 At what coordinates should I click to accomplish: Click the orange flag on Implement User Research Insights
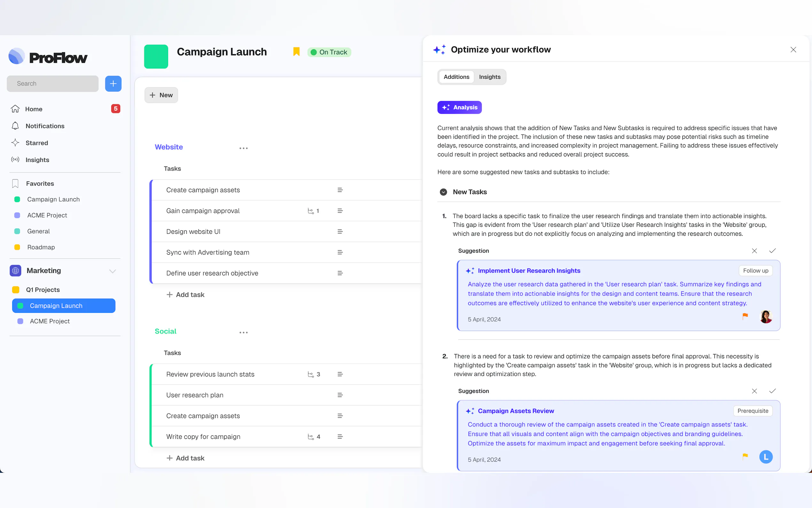(745, 316)
